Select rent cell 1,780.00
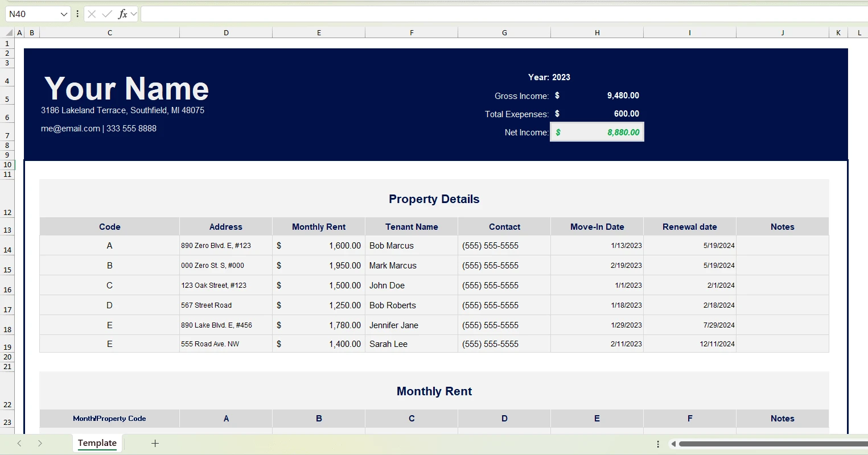This screenshot has width=868, height=455. tap(319, 325)
